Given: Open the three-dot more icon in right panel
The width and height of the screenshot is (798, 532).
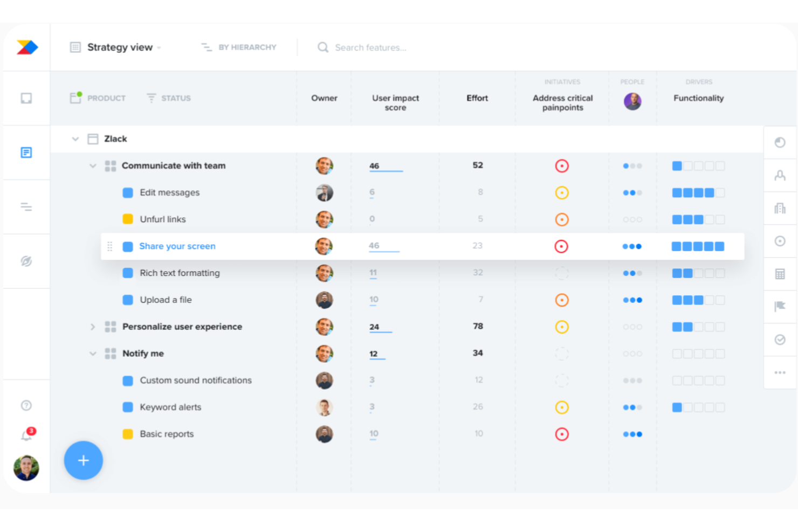Looking at the screenshot, I should coord(780,372).
